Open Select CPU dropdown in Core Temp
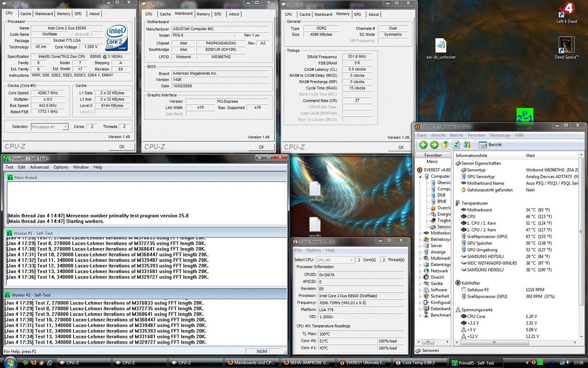Viewport: 588px width, 368px height. pyautogui.click(x=335, y=260)
